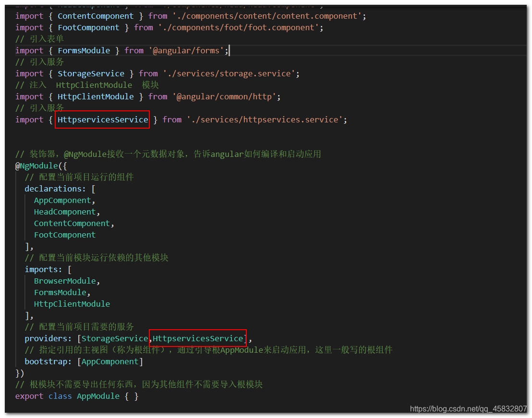Click AppComponent in the declarations array
The image size is (532, 418).
click(62, 200)
